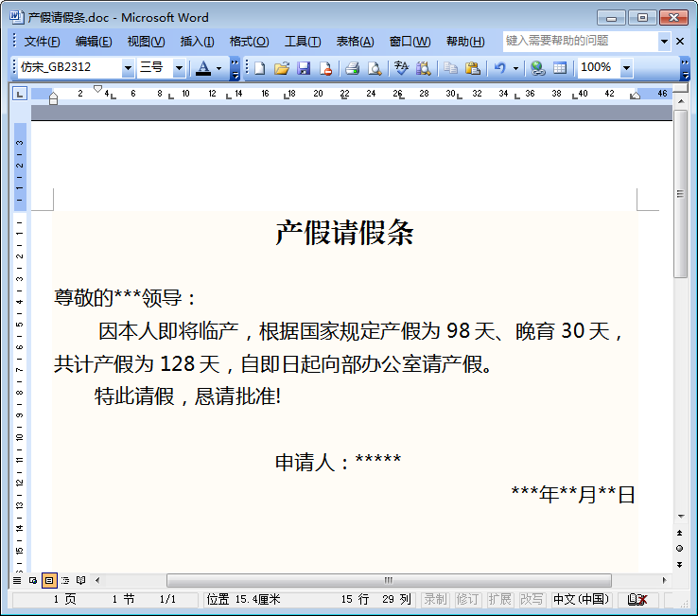Click the Research binoculars icon
This screenshot has height=616, width=698.
point(424,68)
